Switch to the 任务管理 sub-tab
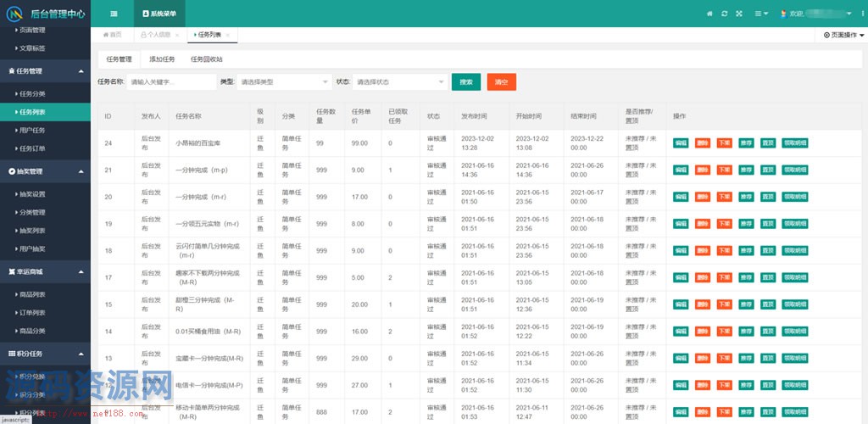Image resolution: width=868 pixels, height=424 pixels. coord(119,59)
